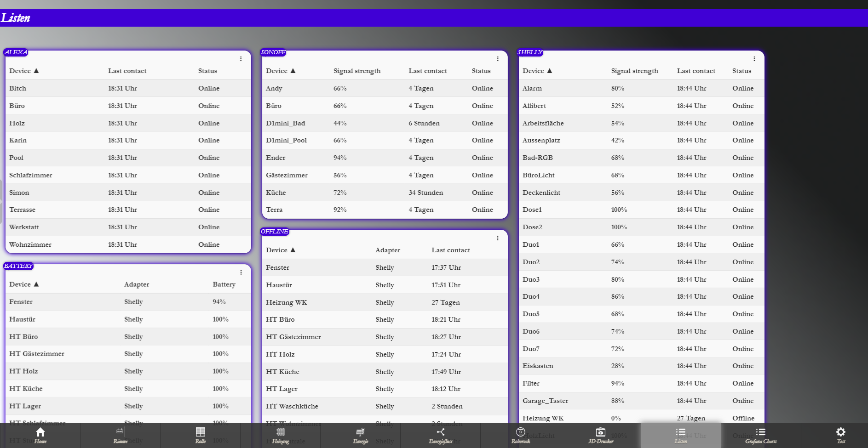The image size is (868, 448).
Task: Select the Eiskasten row in SHELLY
Action: coord(641,366)
